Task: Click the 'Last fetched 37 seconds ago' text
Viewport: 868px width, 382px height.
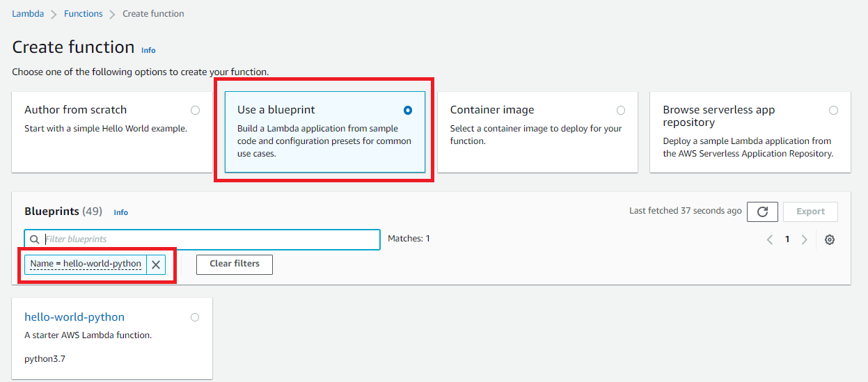Action: [x=686, y=211]
